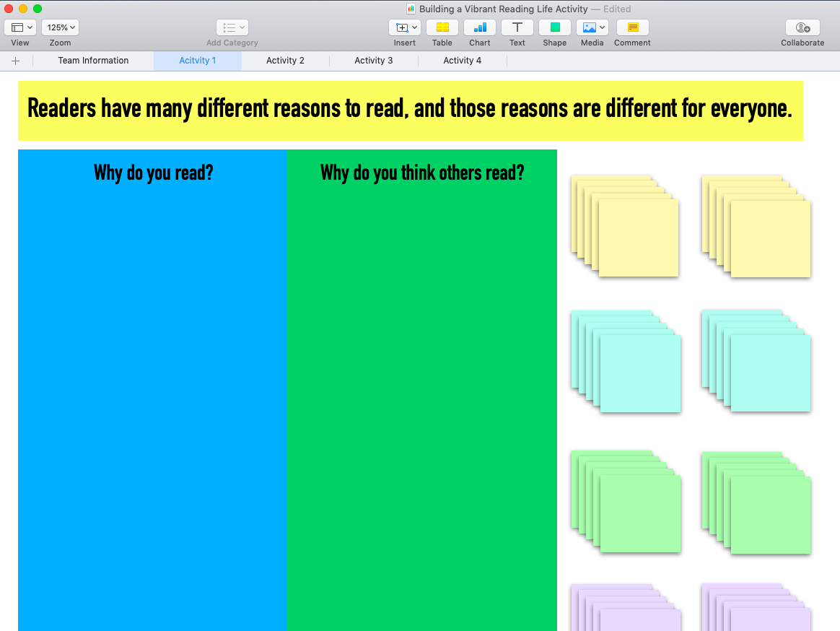Insert a Text box

[517, 27]
